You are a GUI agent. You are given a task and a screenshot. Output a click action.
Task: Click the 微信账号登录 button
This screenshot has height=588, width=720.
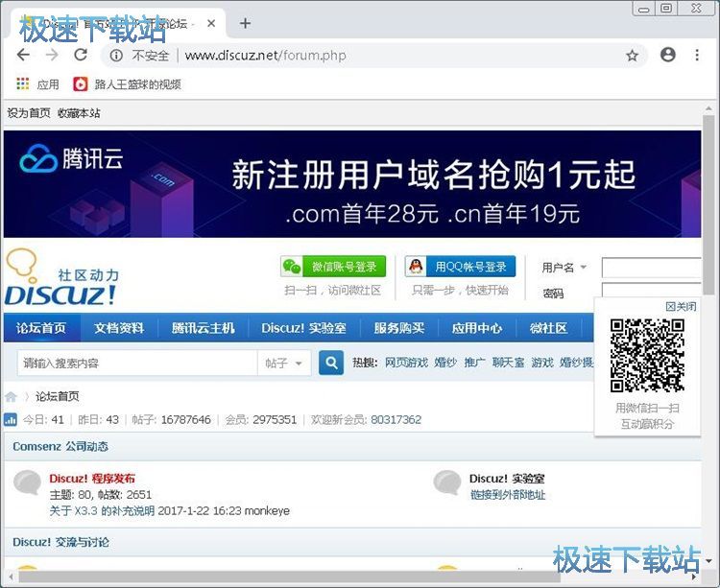[x=333, y=267]
